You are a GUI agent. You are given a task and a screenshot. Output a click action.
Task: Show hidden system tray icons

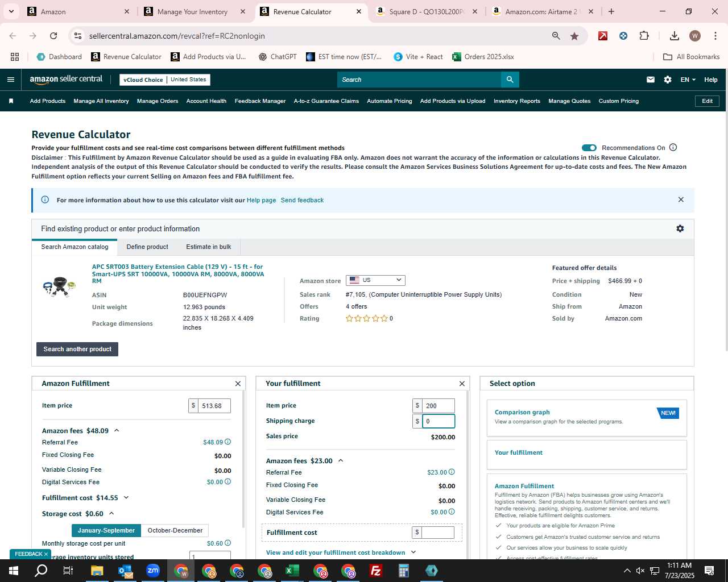coord(627,571)
